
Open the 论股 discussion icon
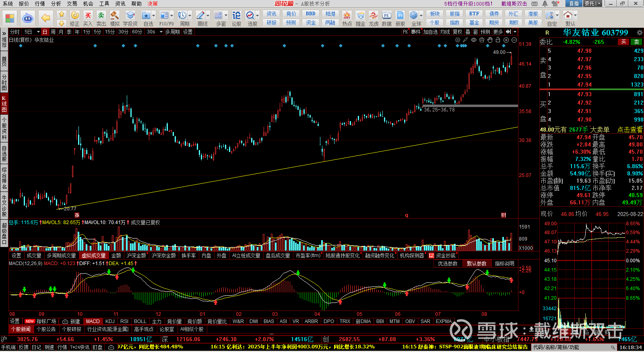(237, 15)
